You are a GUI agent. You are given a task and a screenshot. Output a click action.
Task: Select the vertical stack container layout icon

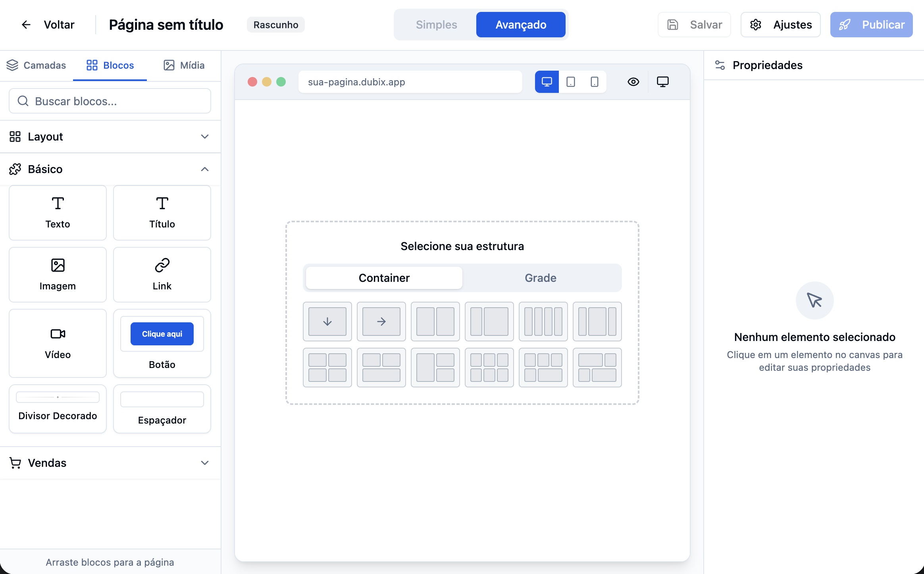coord(327,322)
